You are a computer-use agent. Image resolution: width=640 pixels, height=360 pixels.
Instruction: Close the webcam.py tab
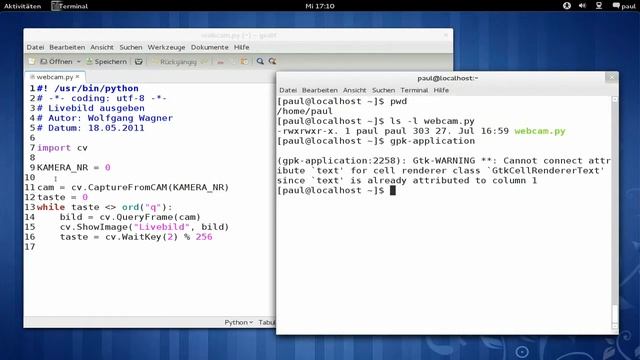click(x=78, y=77)
